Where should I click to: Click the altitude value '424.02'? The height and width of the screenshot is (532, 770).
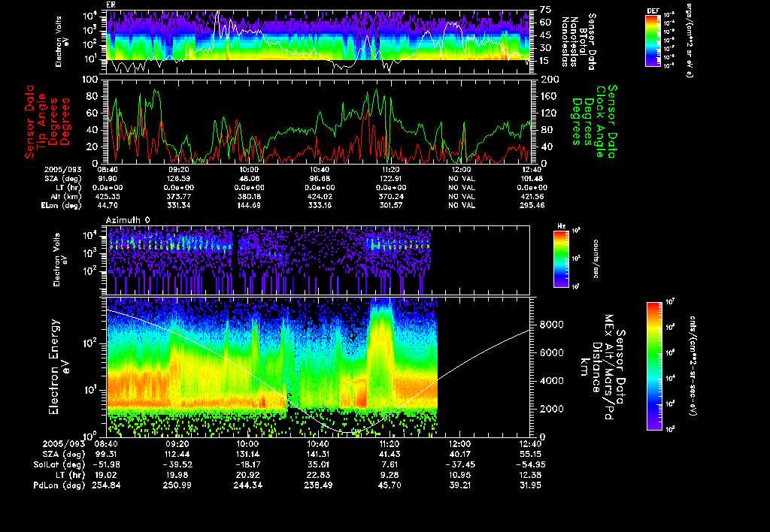click(x=320, y=196)
